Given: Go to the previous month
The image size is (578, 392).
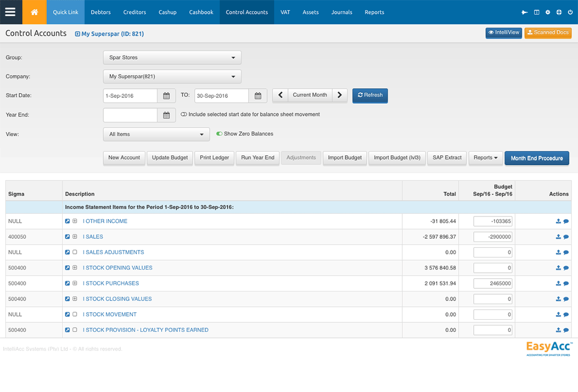Looking at the screenshot, I should pyautogui.click(x=280, y=95).
